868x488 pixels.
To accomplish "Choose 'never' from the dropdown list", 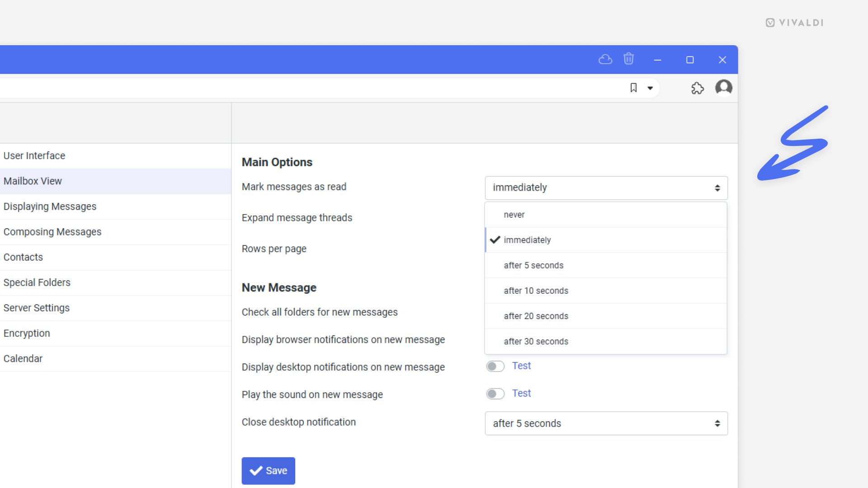I will click(x=606, y=215).
